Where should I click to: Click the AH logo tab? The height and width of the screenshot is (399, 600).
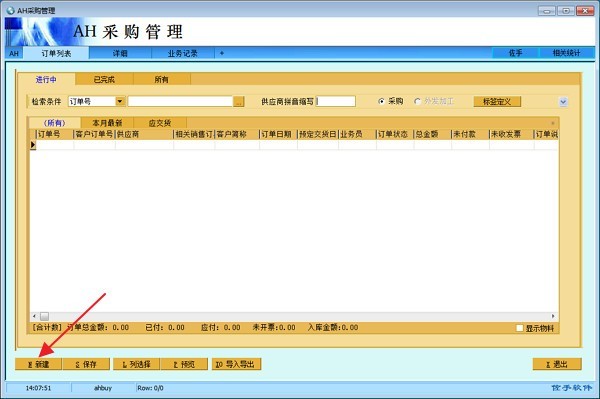click(14, 53)
